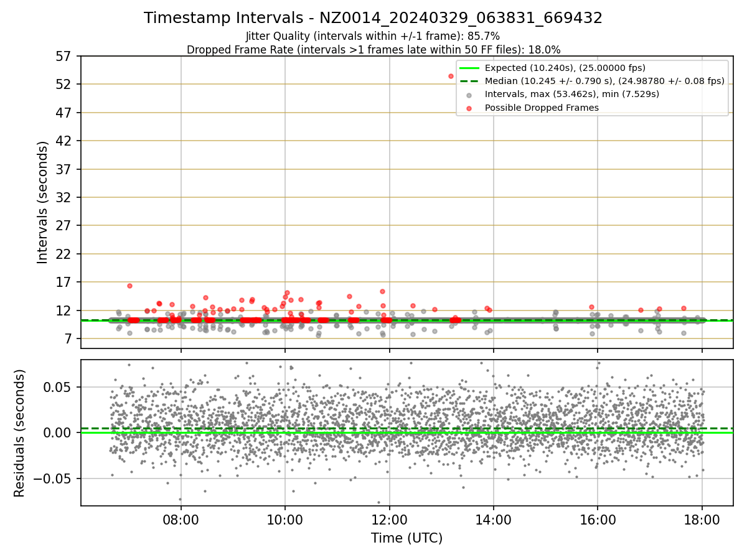Click the red outlier point near 53 seconds
The height and width of the screenshot is (560, 747).
(451, 76)
